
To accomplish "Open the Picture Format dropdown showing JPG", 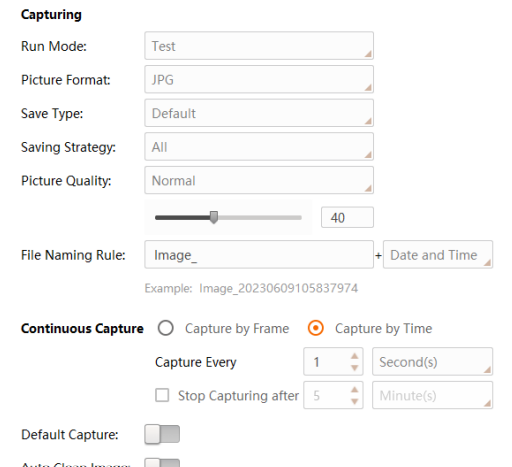I will coord(259,79).
